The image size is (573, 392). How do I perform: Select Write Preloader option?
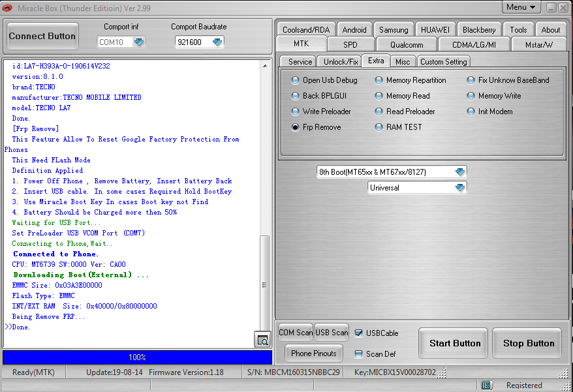[x=321, y=112]
